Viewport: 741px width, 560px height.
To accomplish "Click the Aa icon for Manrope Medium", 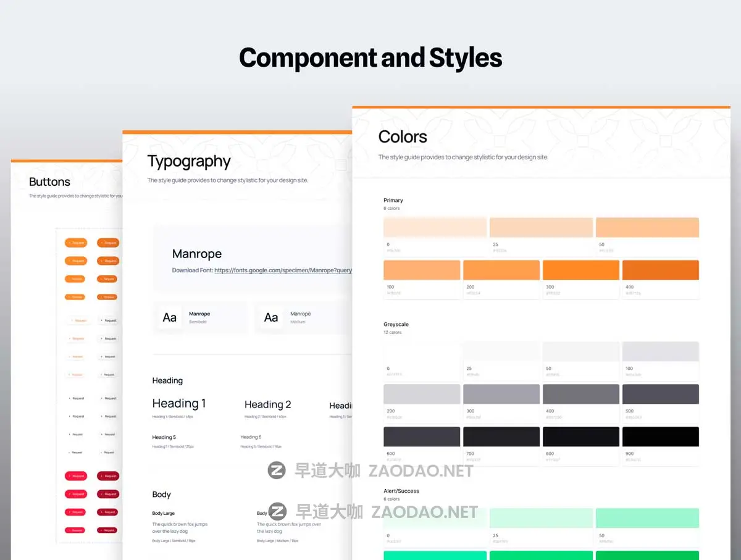I will (x=271, y=317).
